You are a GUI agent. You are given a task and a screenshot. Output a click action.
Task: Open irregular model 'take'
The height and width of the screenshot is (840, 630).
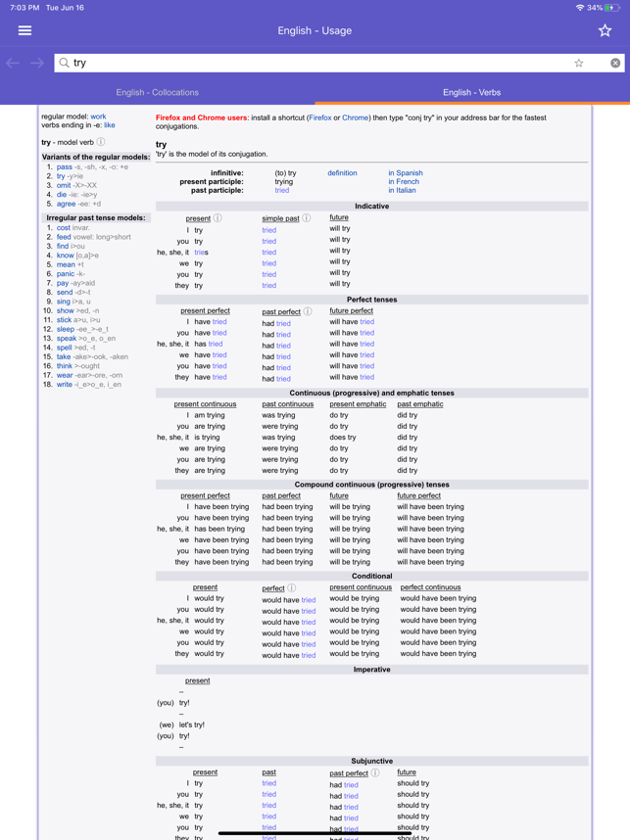point(64,356)
